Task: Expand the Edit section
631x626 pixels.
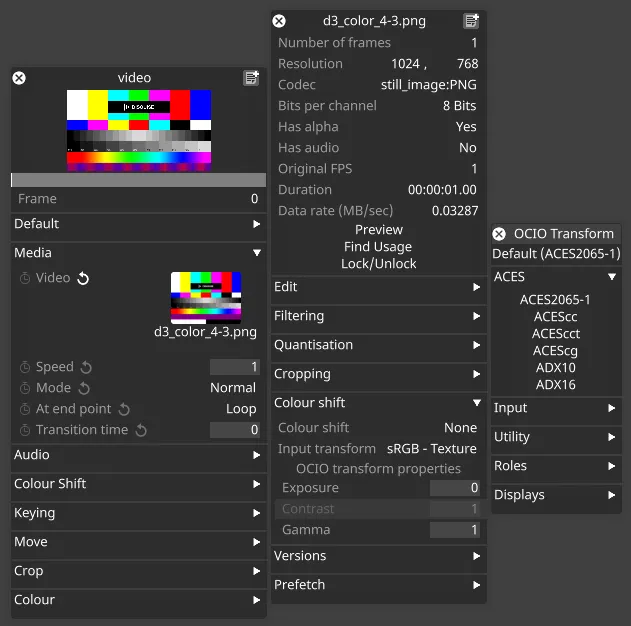Action: point(379,287)
